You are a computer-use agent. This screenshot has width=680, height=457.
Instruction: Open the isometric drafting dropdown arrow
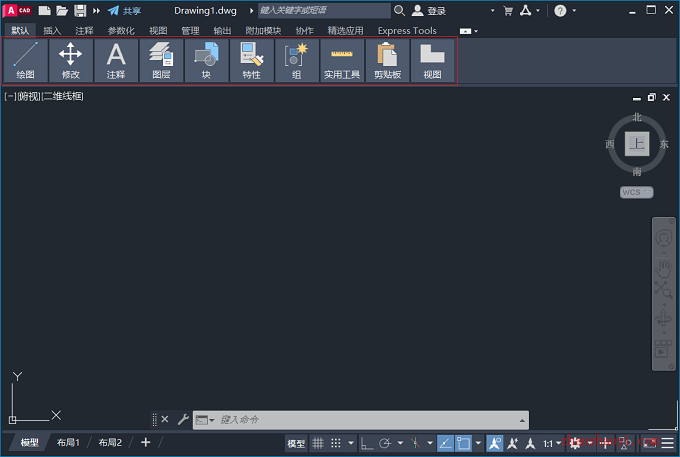(x=430, y=443)
